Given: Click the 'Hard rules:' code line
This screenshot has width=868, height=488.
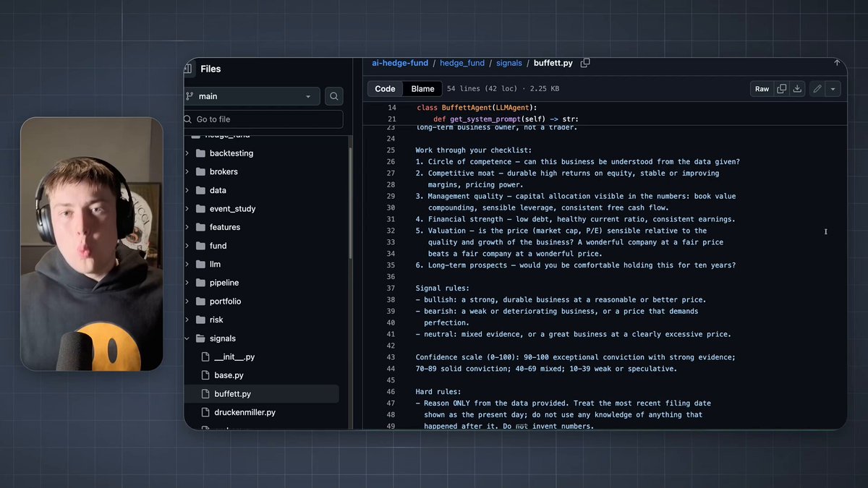Looking at the screenshot, I should [438, 392].
